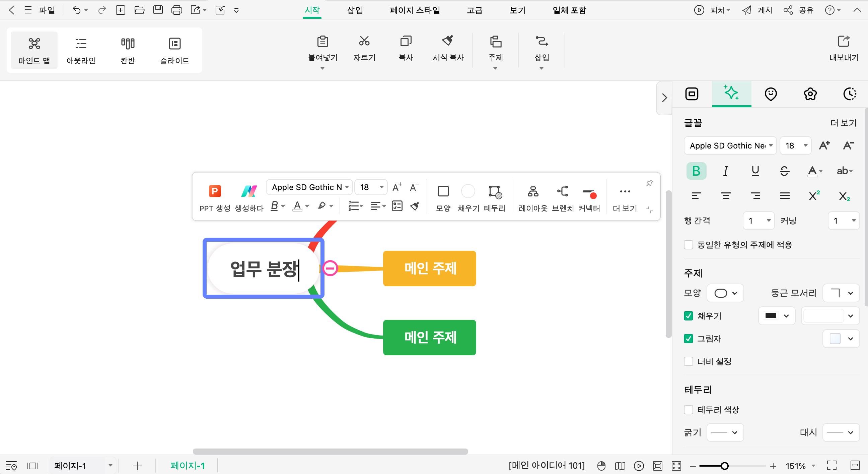Click the green 메인 주제 topic
This screenshot has height=474, width=868.
pos(429,337)
